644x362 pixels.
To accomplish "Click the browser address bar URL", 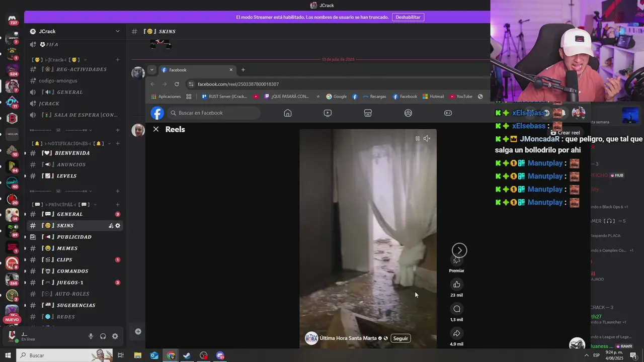I will click(238, 84).
